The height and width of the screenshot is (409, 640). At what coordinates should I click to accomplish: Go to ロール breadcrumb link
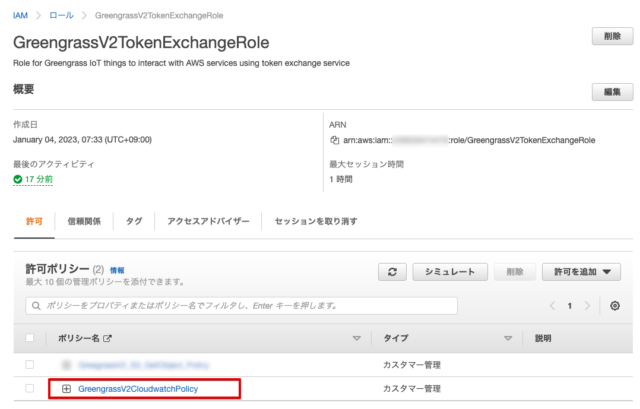pos(62,16)
